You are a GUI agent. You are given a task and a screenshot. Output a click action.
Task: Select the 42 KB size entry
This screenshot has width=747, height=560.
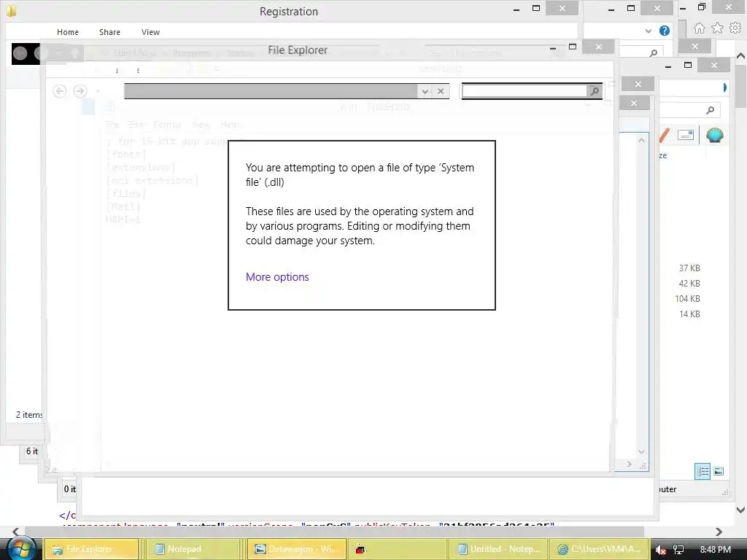coord(689,284)
